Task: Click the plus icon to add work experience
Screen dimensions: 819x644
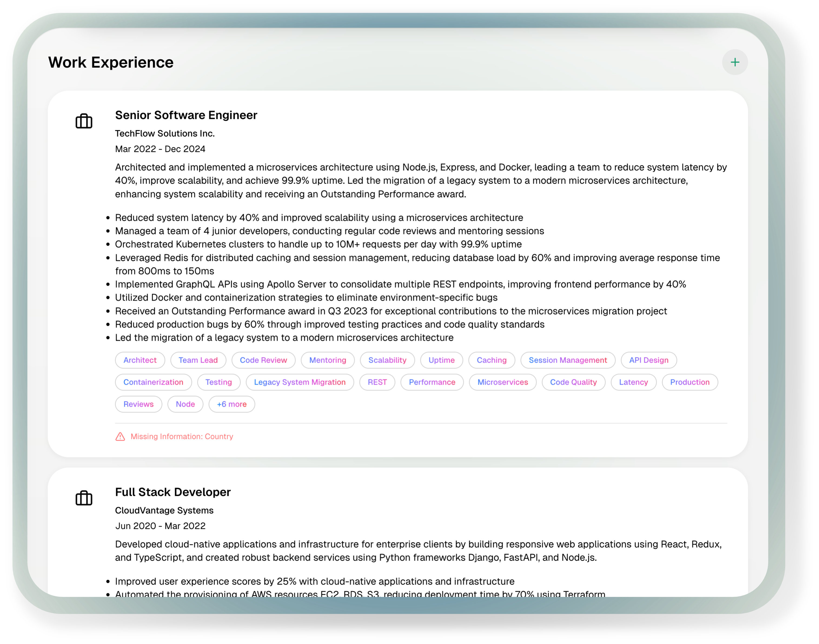Action: coord(734,62)
